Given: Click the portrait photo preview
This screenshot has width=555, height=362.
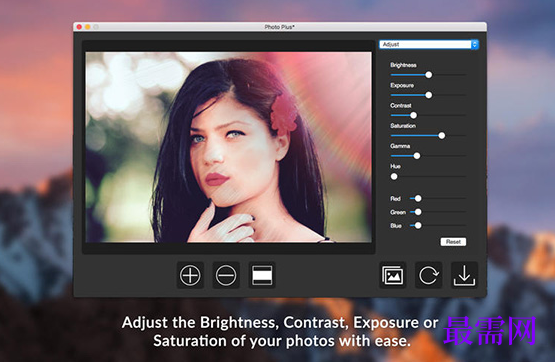Looking at the screenshot, I should click(x=229, y=147).
